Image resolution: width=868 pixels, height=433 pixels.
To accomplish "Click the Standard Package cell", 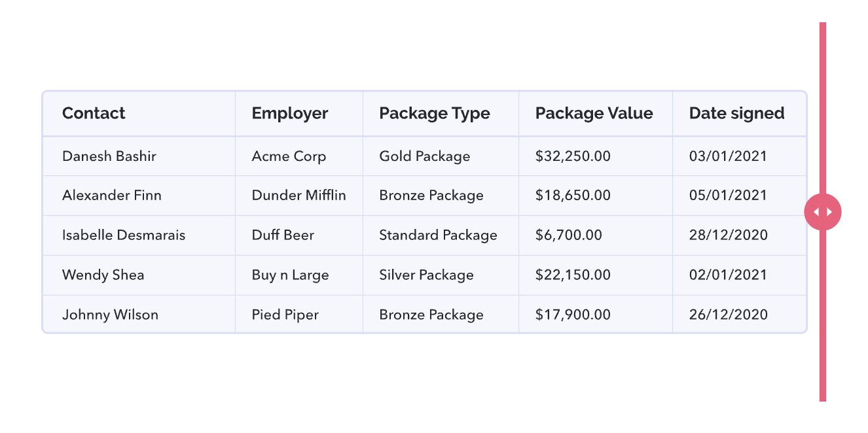I will coord(441,235).
